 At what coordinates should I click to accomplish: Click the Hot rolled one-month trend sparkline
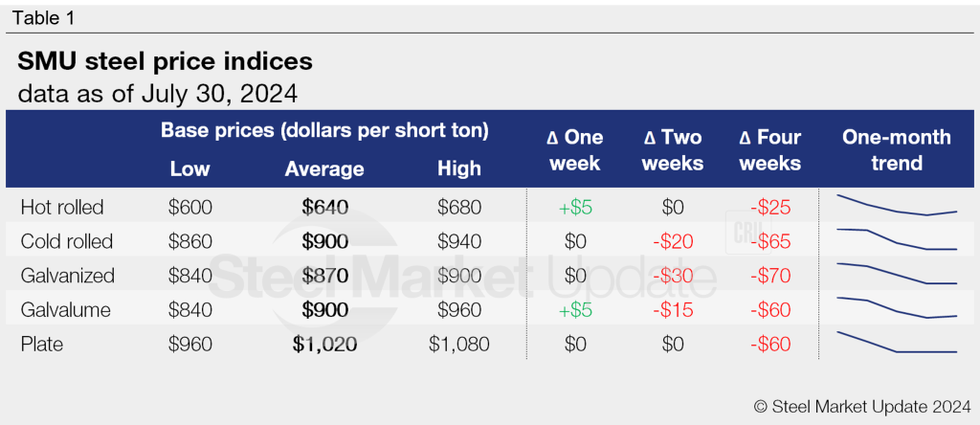pyautogui.click(x=896, y=206)
